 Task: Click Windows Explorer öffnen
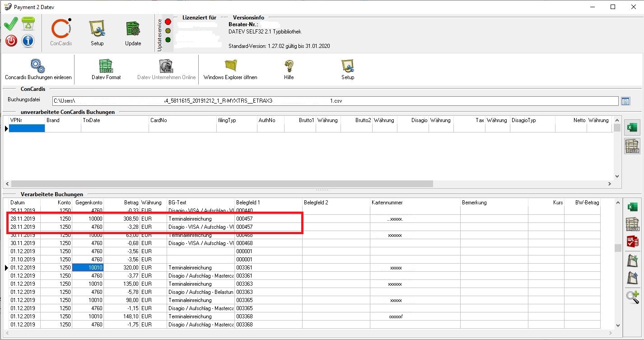230,70
